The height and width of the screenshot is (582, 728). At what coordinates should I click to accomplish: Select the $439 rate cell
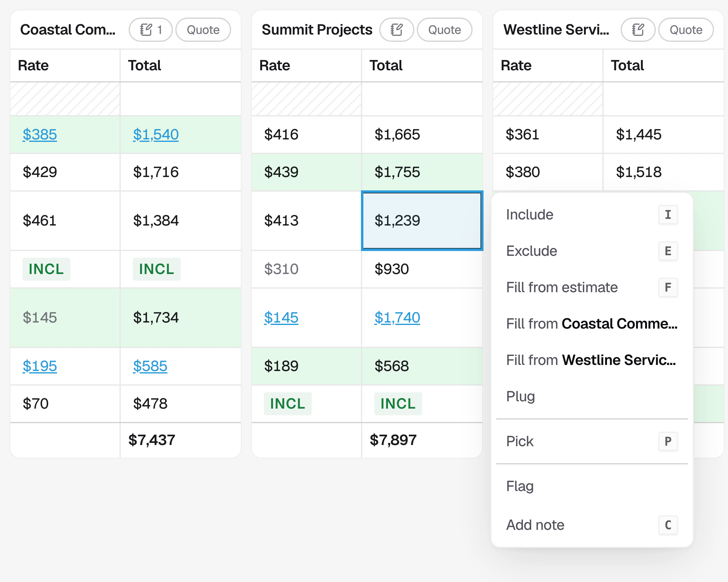point(307,172)
